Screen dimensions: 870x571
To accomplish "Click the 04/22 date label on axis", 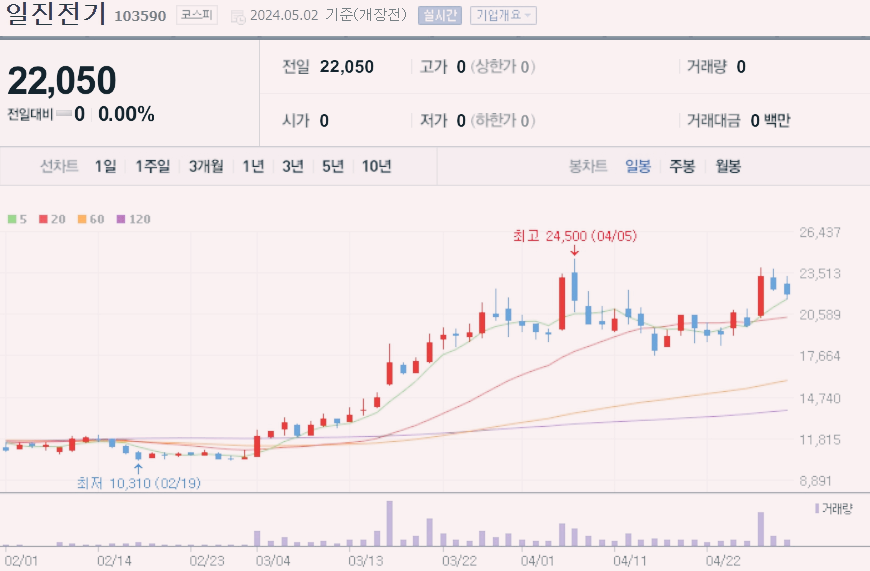I will coord(723,560).
